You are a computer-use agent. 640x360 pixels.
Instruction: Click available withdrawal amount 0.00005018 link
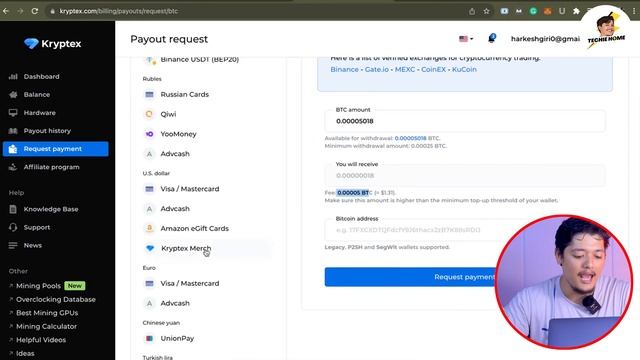click(410, 138)
